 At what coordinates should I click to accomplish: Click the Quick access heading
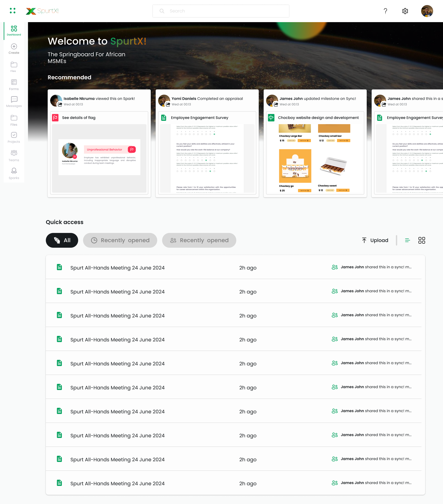tap(64, 222)
